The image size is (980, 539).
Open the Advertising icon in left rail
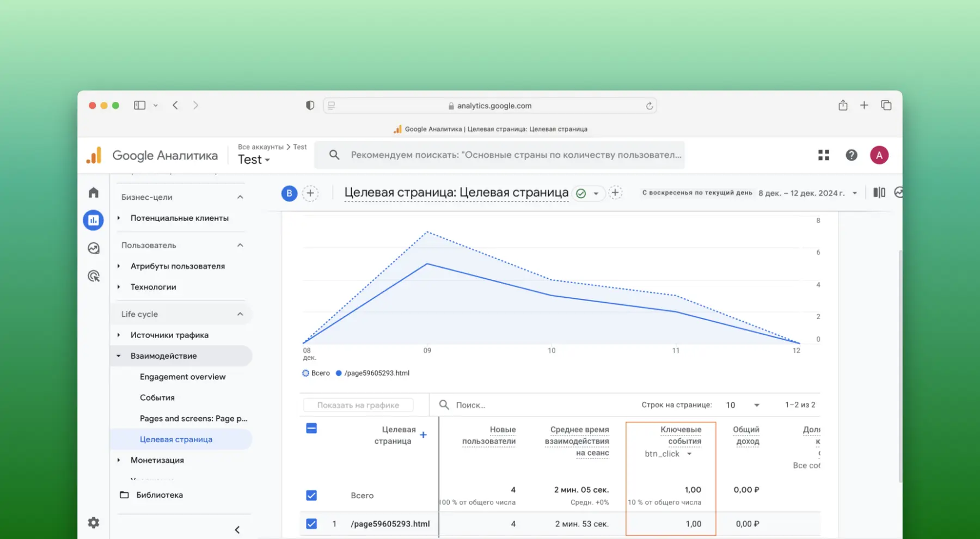pos(94,276)
